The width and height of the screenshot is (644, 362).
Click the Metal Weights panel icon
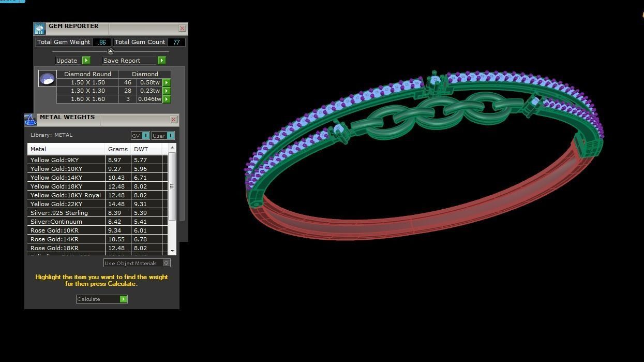(31, 120)
